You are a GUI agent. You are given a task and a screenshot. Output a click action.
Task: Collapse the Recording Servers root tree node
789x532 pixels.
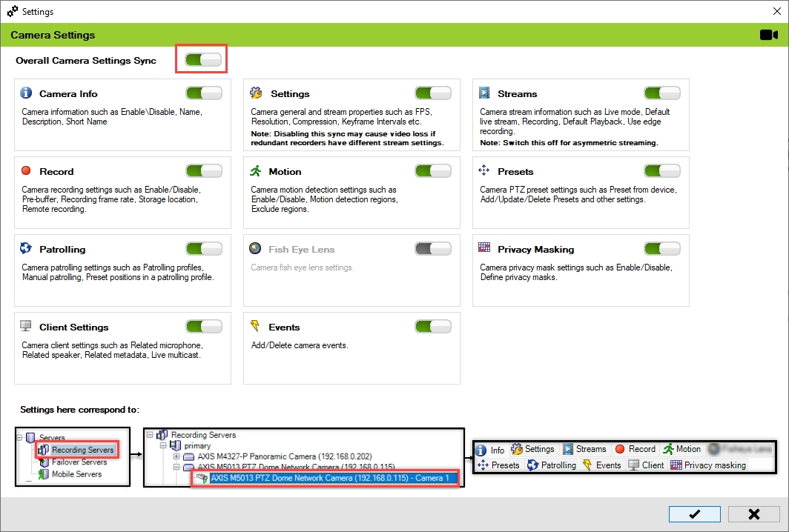pos(151,435)
